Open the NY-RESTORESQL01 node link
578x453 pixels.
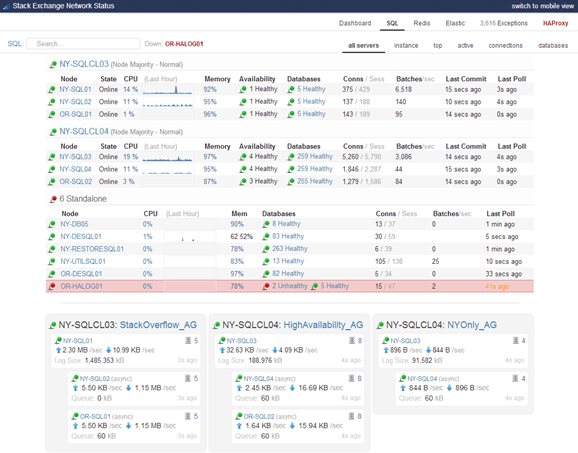92,249
